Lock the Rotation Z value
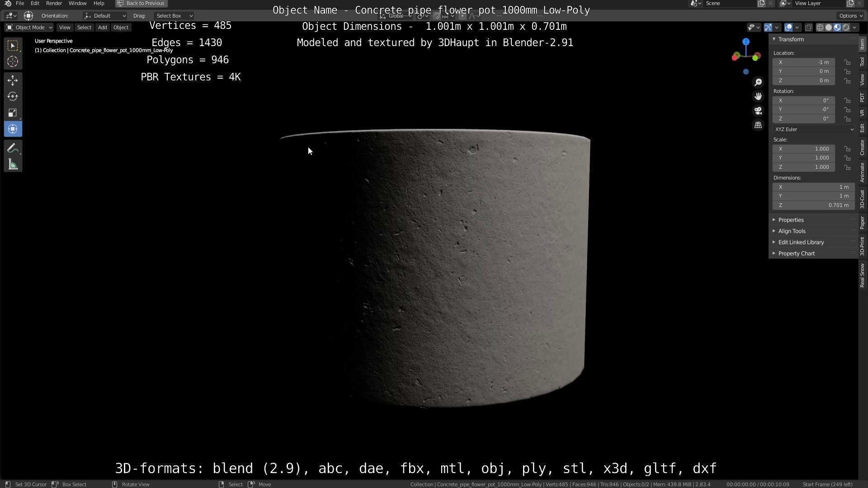Image resolution: width=868 pixels, height=488 pixels. pyautogui.click(x=847, y=119)
